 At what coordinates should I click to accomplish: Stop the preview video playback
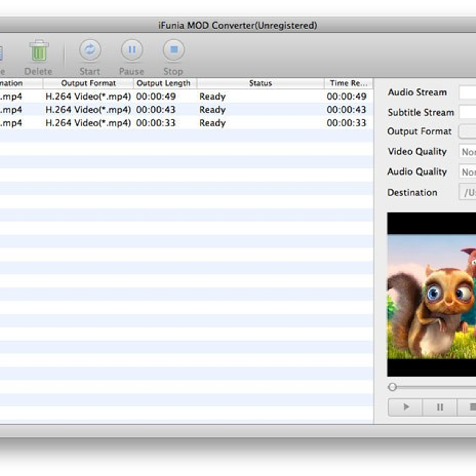470,407
